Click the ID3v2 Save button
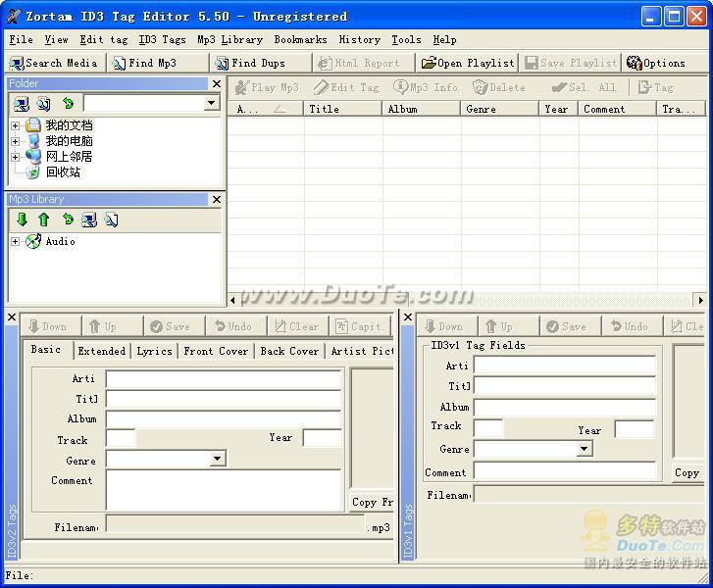Image resolution: width=713 pixels, height=588 pixels. click(x=174, y=326)
